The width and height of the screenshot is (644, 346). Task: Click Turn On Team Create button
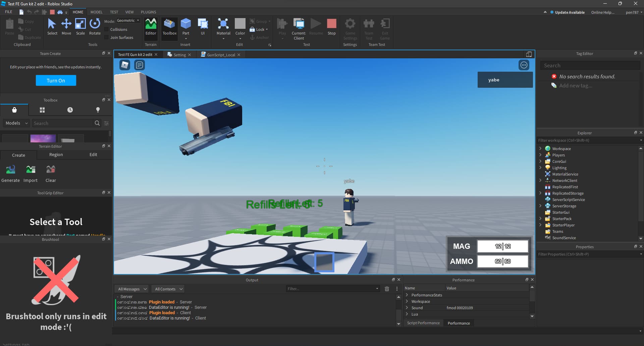pos(56,80)
